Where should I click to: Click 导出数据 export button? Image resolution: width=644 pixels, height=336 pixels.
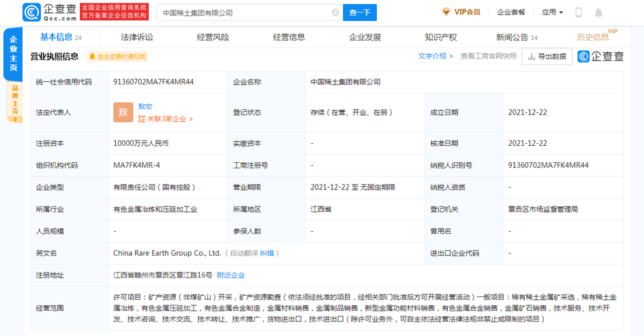pos(547,57)
